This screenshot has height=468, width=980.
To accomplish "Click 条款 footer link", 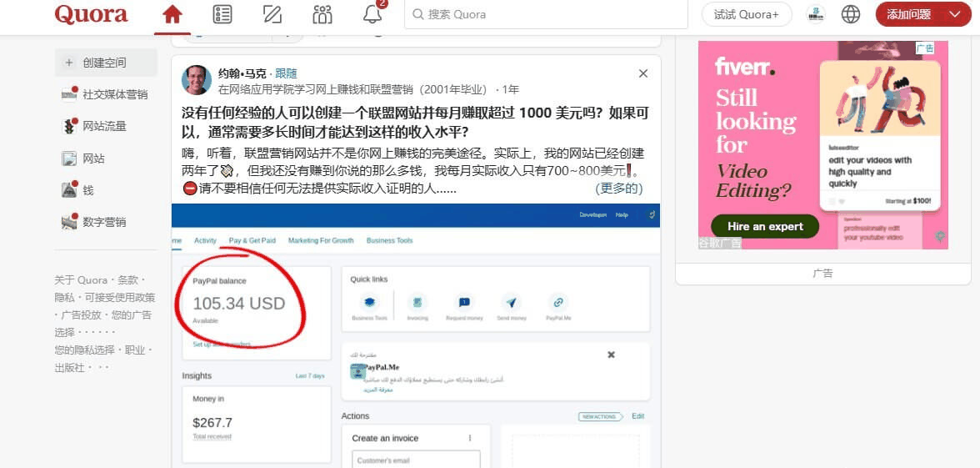I will coord(128,279).
